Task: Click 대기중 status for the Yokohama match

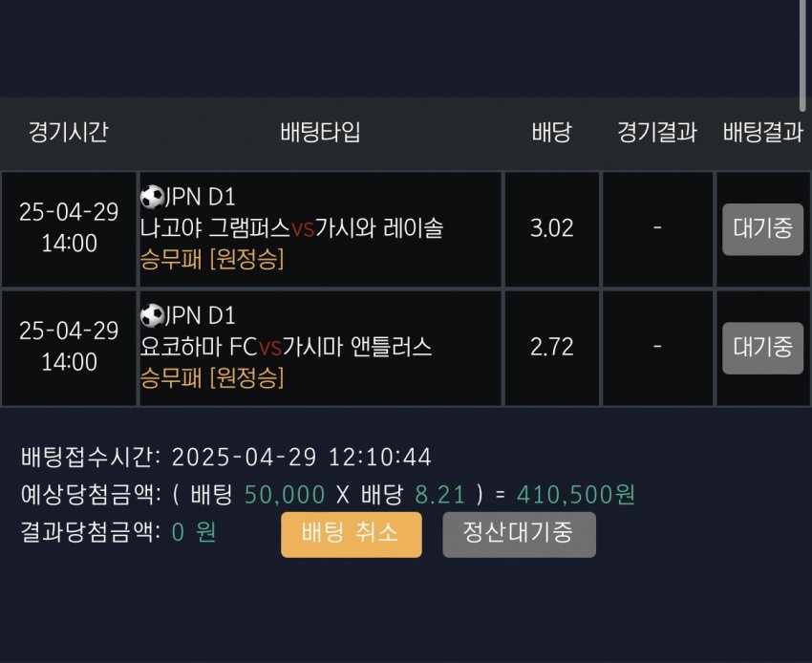Action: click(762, 348)
